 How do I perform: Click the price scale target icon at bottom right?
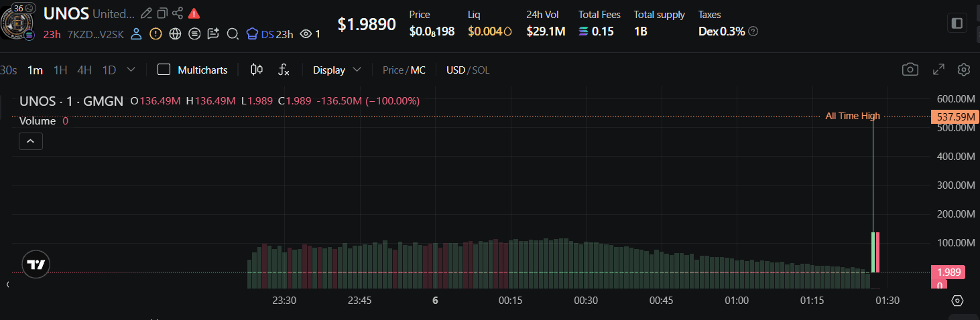[957, 301]
